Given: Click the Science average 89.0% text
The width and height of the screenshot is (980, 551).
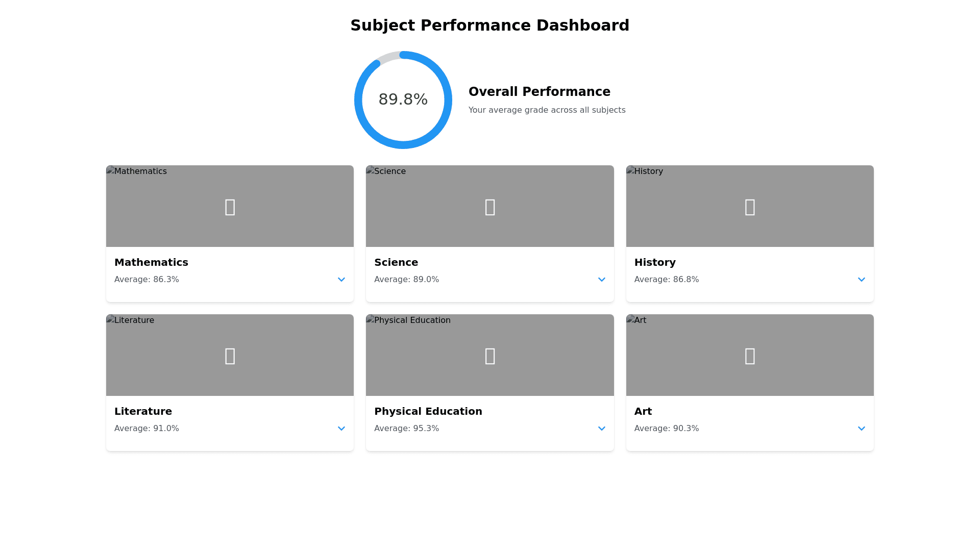Looking at the screenshot, I should pos(406,280).
